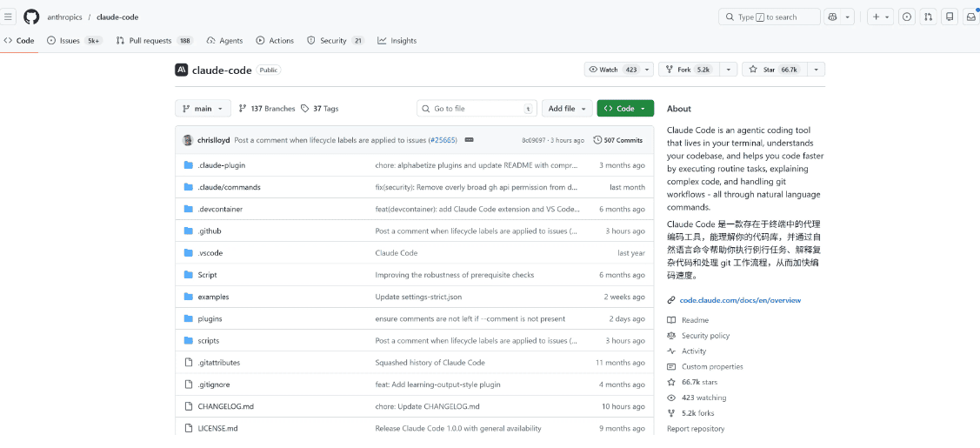Open the repositories icon in the header
The image size is (980, 448).
point(950,17)
